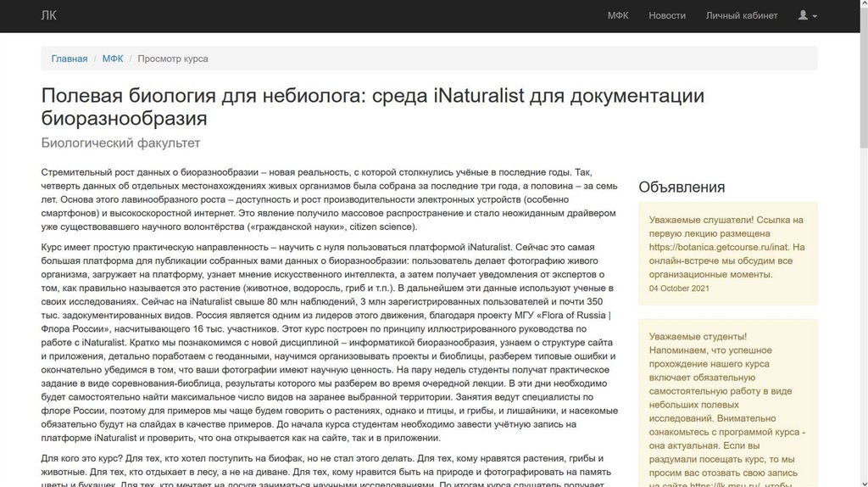Click the botanica.getcourse.ru/inat link text
This screenshot has height=487, width=868.
click(x=721, y=247)
